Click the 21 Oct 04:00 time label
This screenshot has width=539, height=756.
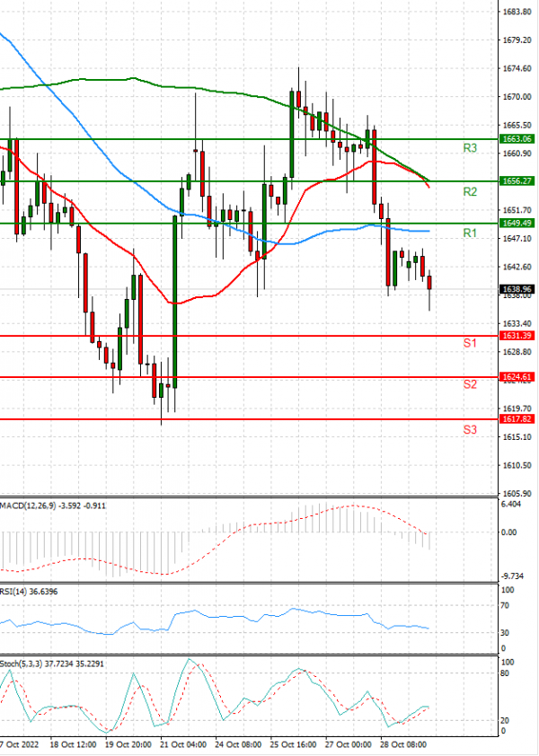click(x=183, y=744)
